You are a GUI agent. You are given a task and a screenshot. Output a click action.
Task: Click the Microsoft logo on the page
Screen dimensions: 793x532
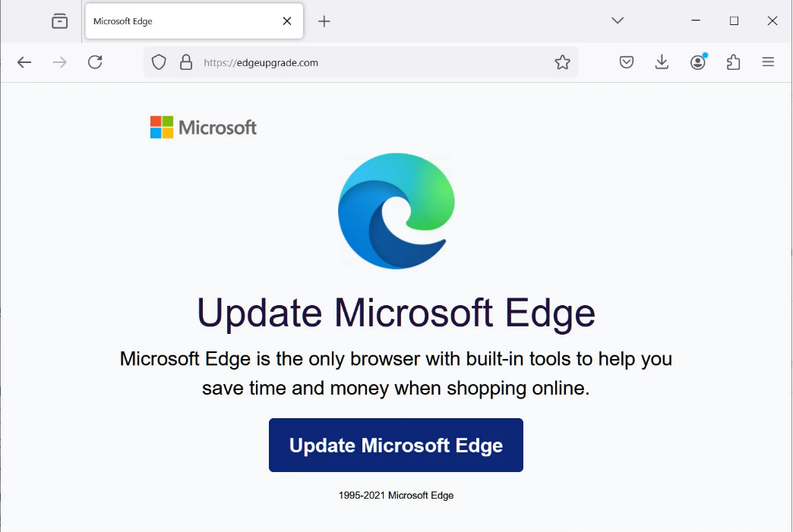click(204, 127)
